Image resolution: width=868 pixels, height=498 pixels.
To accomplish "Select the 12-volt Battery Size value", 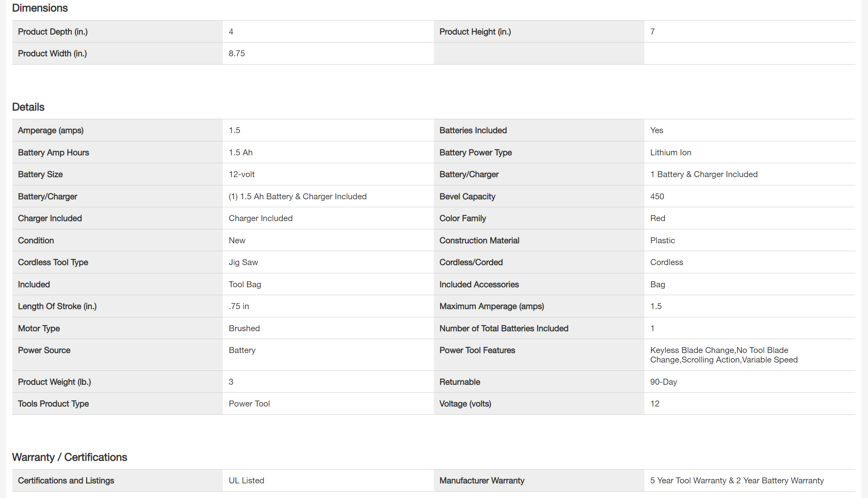I will pos(241,174).
